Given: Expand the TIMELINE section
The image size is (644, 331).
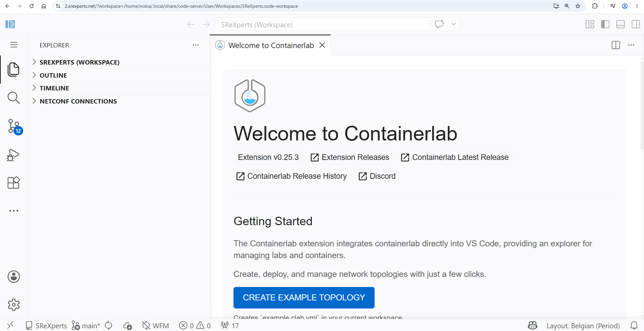Looking at the screenshot, I should click(x=118, y=88).
